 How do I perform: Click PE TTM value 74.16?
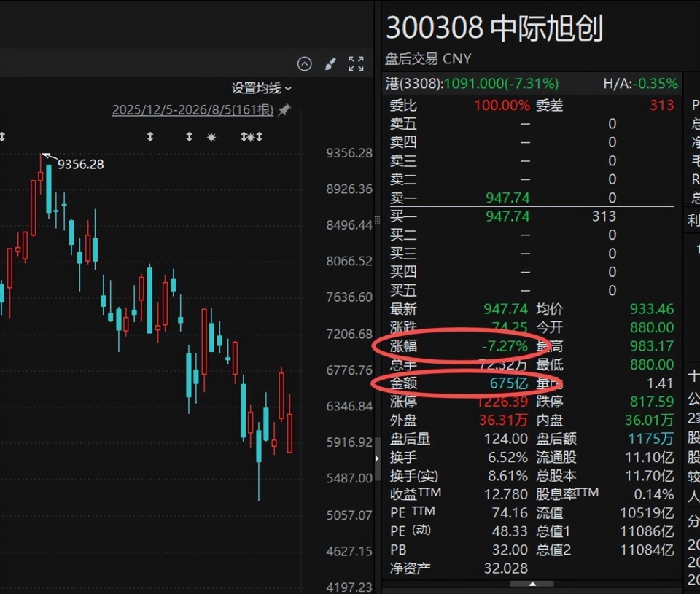tap(510, 513)
